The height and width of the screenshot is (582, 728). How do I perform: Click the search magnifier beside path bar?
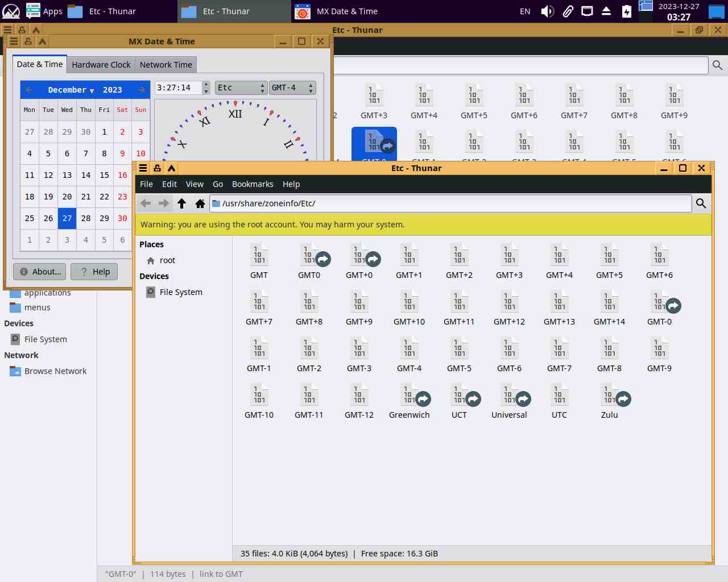pyautogui.click(x=701, y=203)
